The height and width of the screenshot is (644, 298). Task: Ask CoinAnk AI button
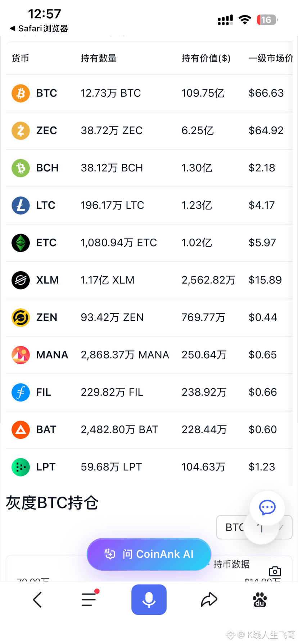(x=149, y=554)
